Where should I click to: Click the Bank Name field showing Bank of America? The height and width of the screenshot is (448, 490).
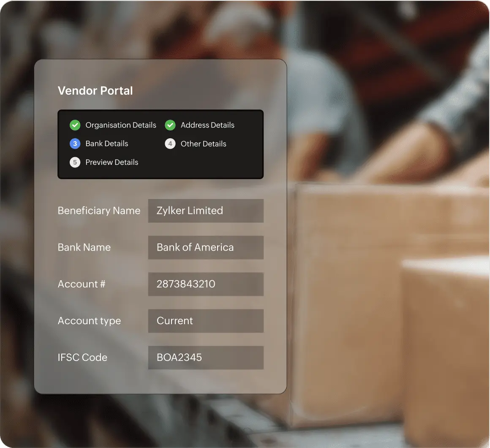tap(206, 248)
